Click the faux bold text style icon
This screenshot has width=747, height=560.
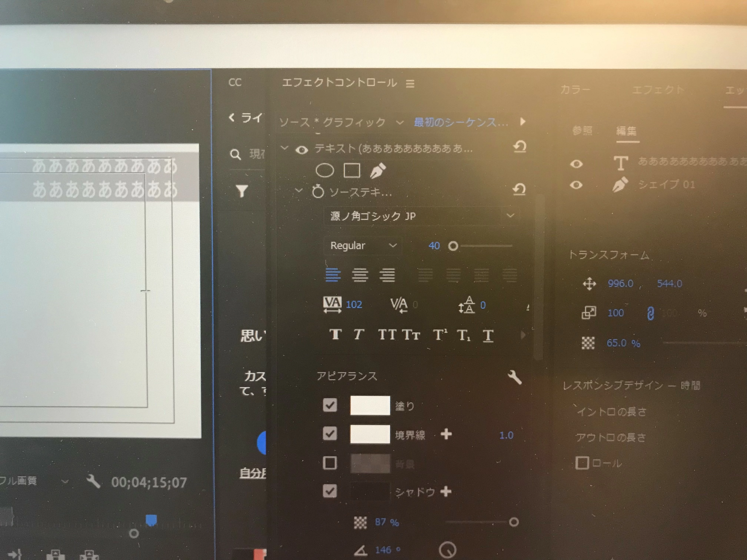pyautogui.click(x=335, y=334)
